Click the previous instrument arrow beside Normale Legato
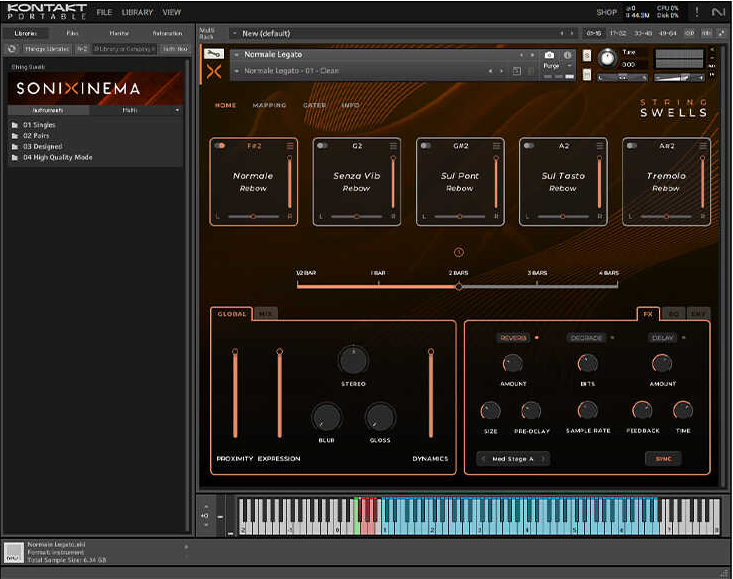 coord(521,55)
